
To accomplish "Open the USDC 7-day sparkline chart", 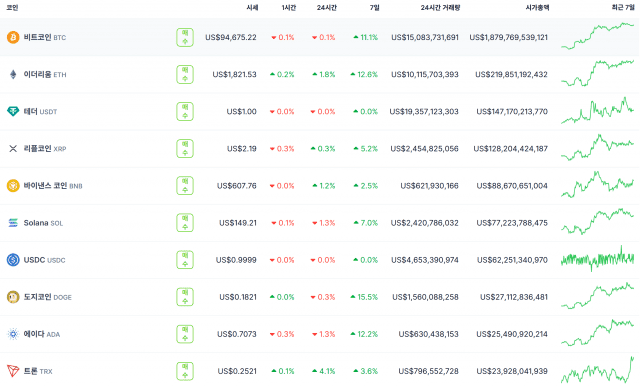I will click(x=598, y=259).
